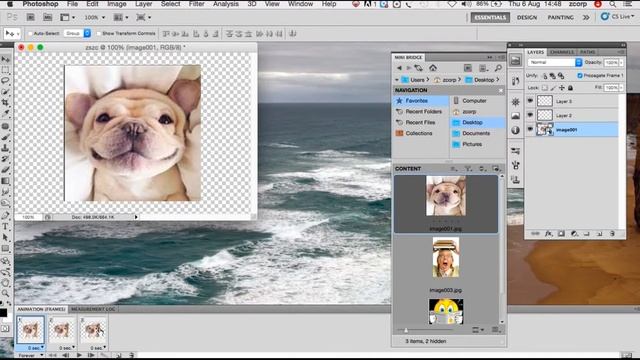Select the Essentials workspace button
This screenshot has width=640, height=360.
click(490, 18)
